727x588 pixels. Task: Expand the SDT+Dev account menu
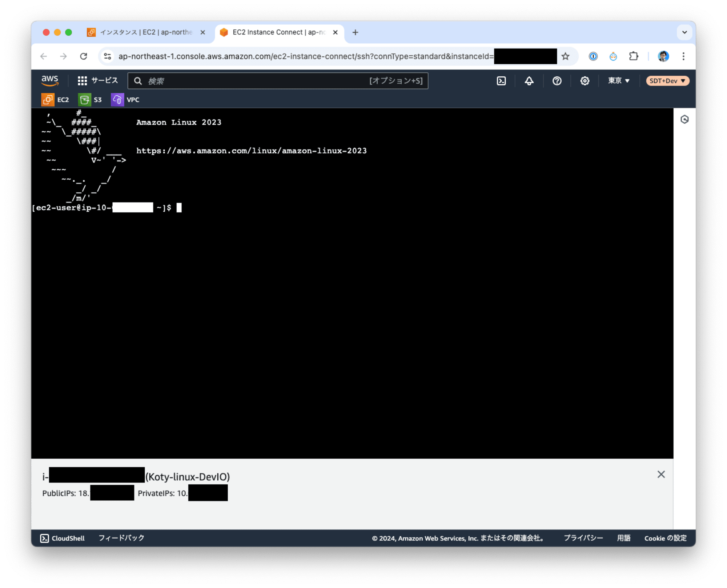click(x=667, y=81)
